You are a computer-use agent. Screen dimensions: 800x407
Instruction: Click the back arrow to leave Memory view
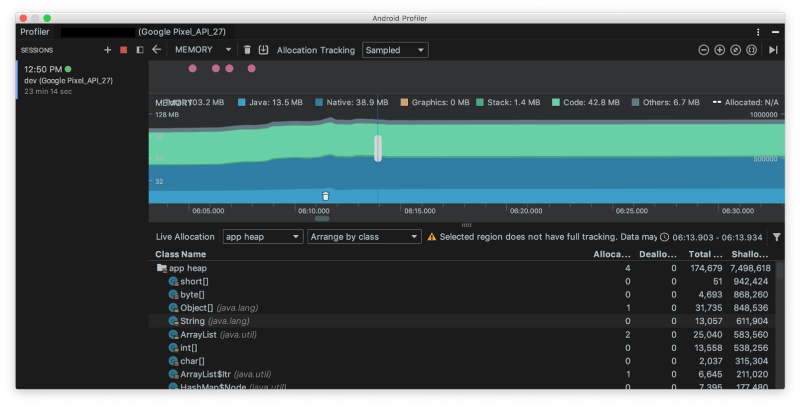[157, 50]
